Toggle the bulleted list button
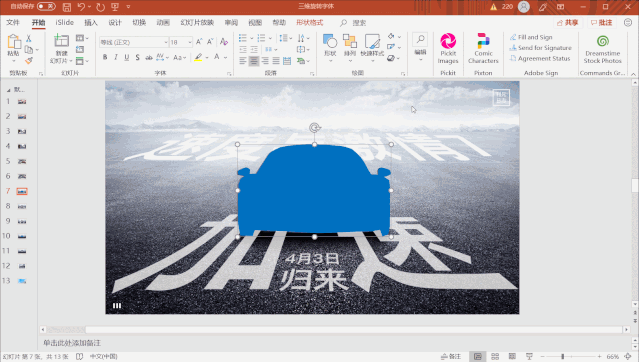Screen dimensions: 639x362 [242, 38]
